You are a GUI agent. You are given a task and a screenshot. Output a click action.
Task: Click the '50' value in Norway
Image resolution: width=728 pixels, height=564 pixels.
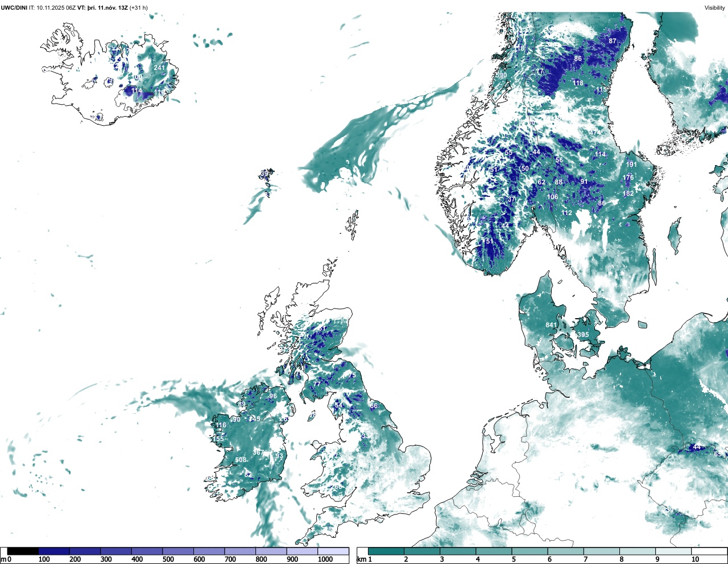(x=525, y=168)
